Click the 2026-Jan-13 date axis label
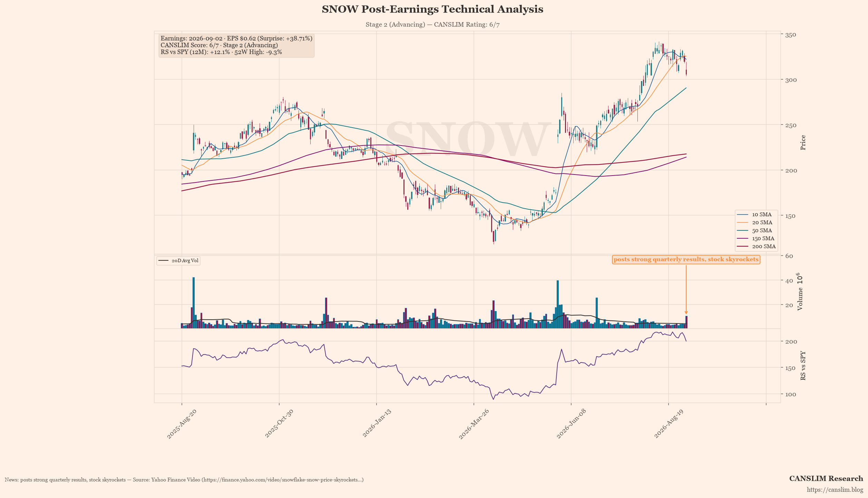This screenshot has width=868, height=498. (377, 424)
